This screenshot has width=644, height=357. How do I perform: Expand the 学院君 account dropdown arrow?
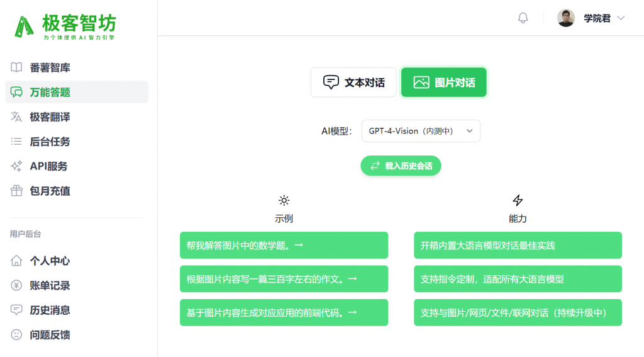621,18
